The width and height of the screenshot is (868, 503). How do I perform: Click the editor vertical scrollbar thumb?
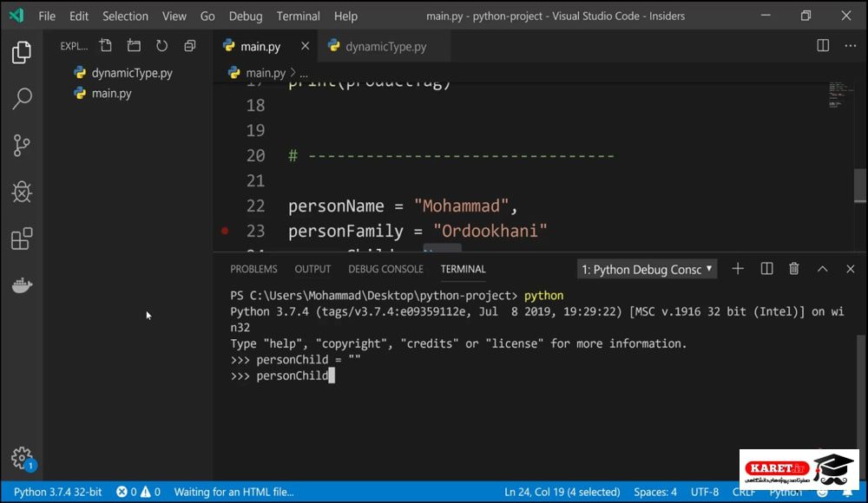pyautogui.click(x=860, y=186)
